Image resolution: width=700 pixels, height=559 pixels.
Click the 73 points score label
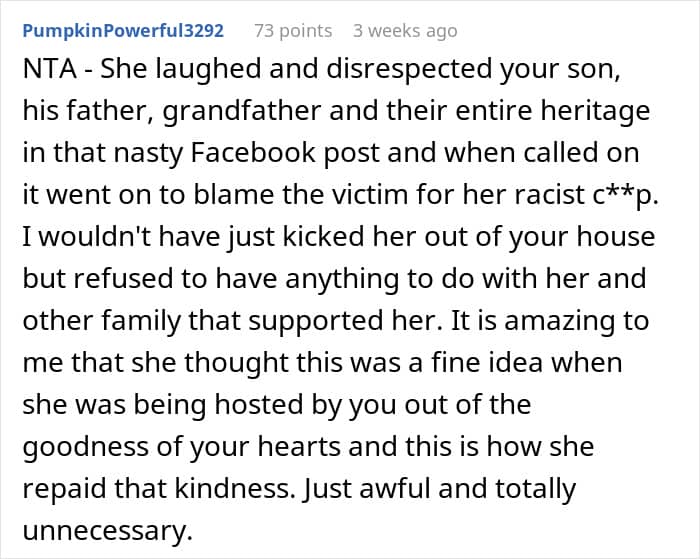point(293,31)
